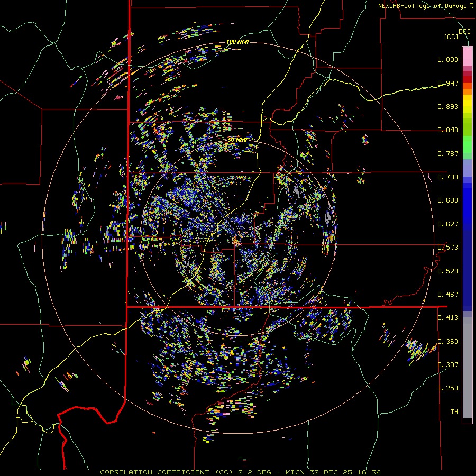This screenshot has height=476, width=476.
Task: Click the 0.840 scale value
Action: pos(448,130)
